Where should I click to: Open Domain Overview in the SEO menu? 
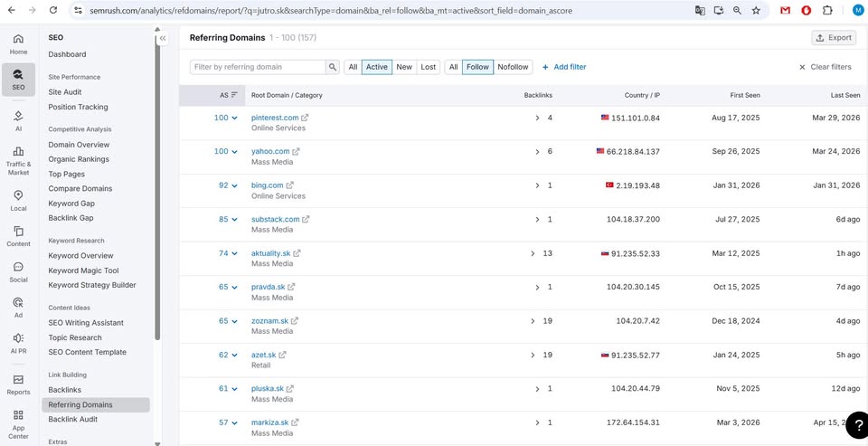(79, 145)
